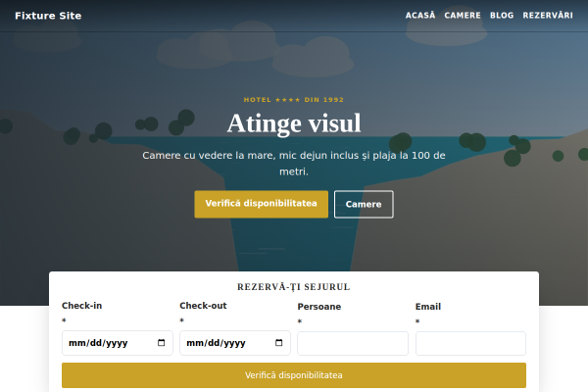Click the Persoane label

coord(319,307)
